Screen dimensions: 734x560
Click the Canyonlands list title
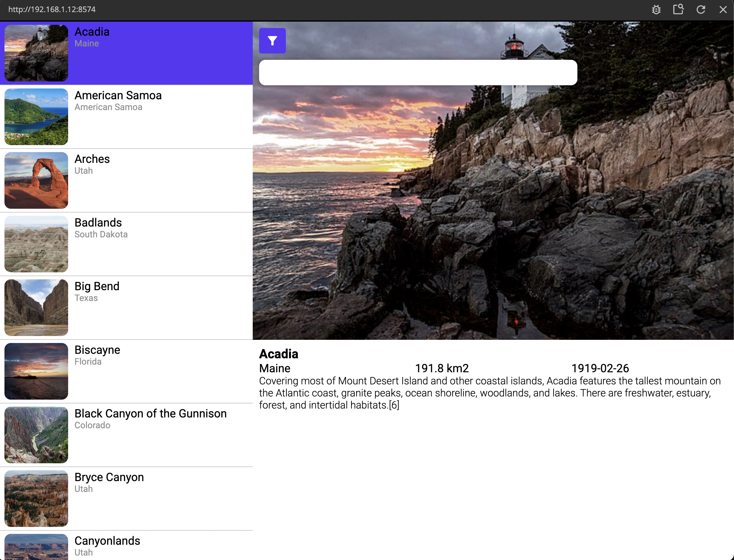(x=107, y=541)
